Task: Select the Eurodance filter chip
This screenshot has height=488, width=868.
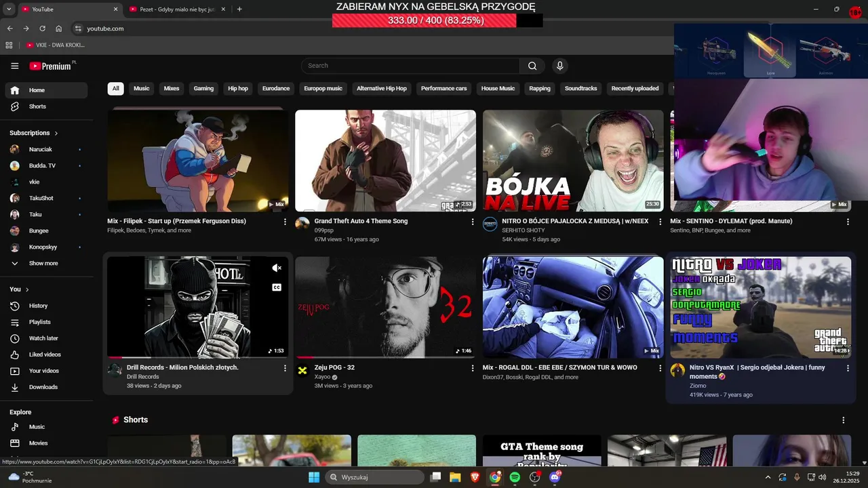Action: coord(276,89)
